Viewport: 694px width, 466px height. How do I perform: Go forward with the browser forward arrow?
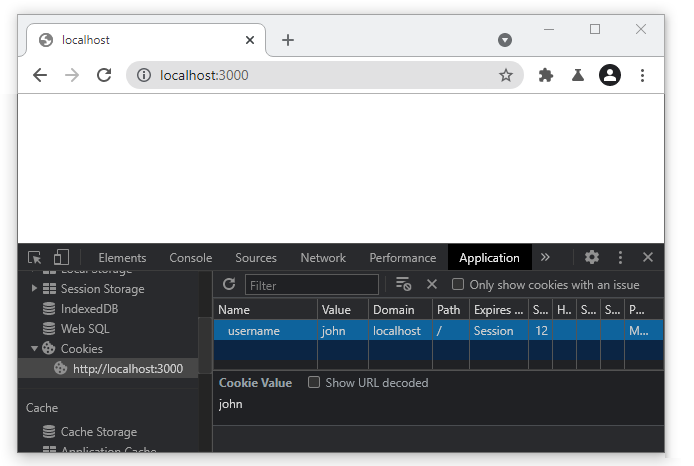point(72,75)
